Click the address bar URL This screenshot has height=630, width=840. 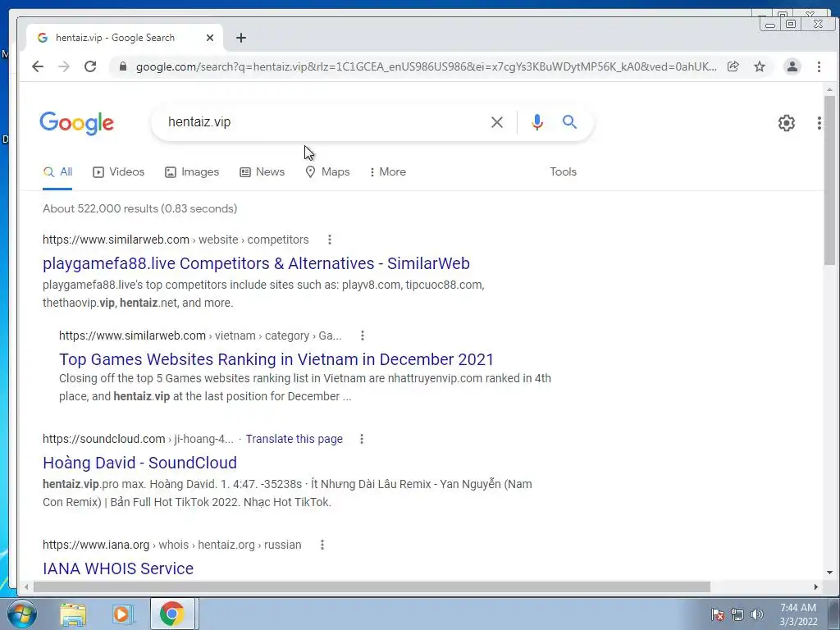click(426, 66)
